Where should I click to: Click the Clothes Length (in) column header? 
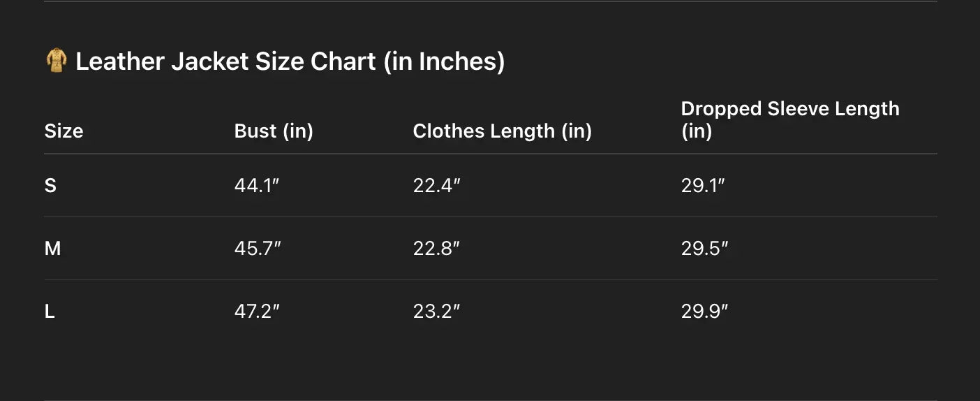502,131
